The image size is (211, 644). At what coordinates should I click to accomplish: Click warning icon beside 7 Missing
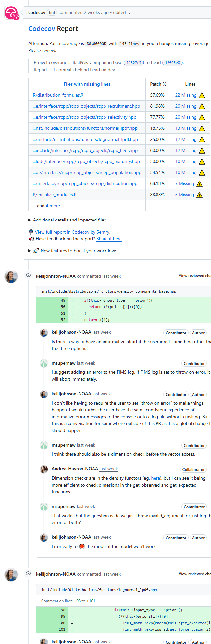click(199, 184)
